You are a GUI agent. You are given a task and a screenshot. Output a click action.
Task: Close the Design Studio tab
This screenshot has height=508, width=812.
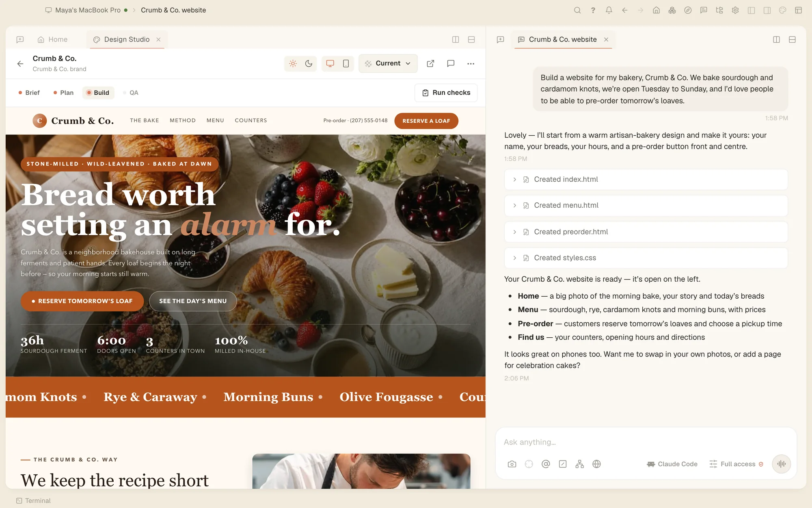click(158, 39)
